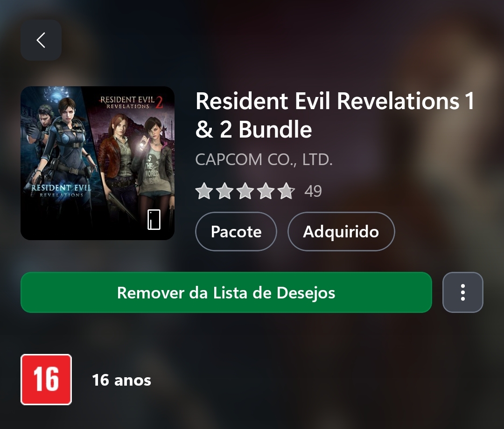Click the 16 anos rating label
This screenshot has height=429, width=504.
[x=121, y=380]
